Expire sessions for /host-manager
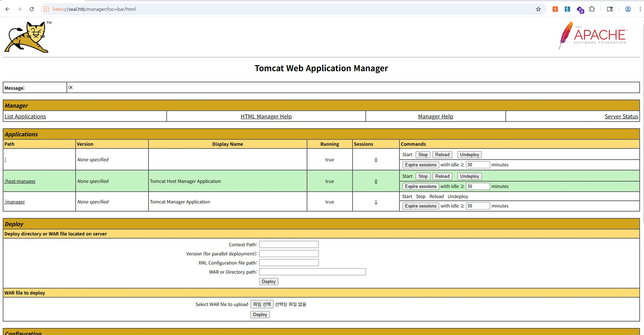 [421, 186]
